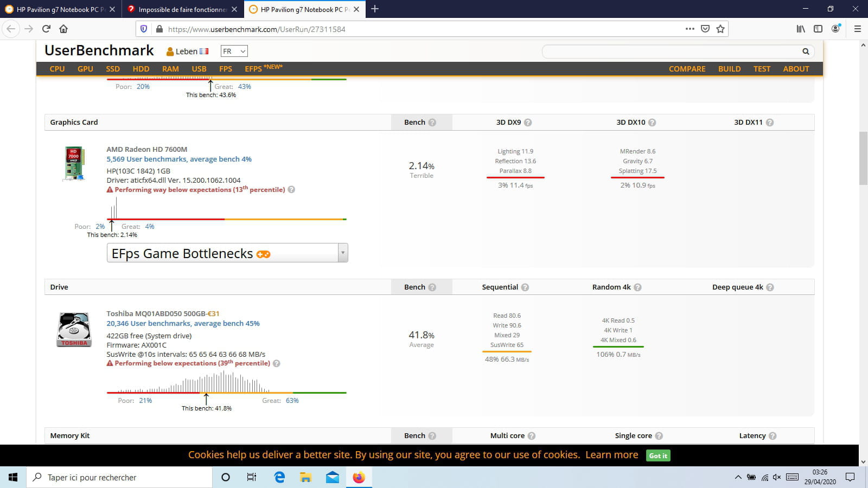Open the Firefox hamburger menu
The image size is (868, 488).
(857, 29)
